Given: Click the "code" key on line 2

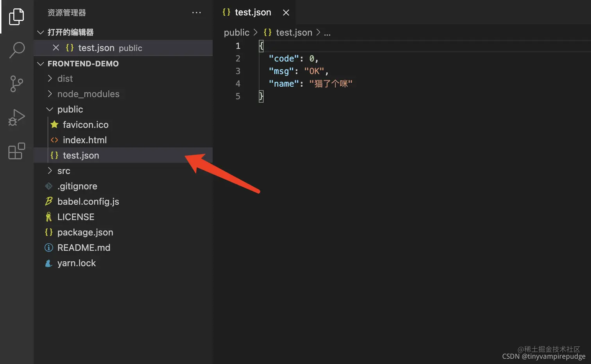Looking at the screenshot, I should click(x=284, y=59).
